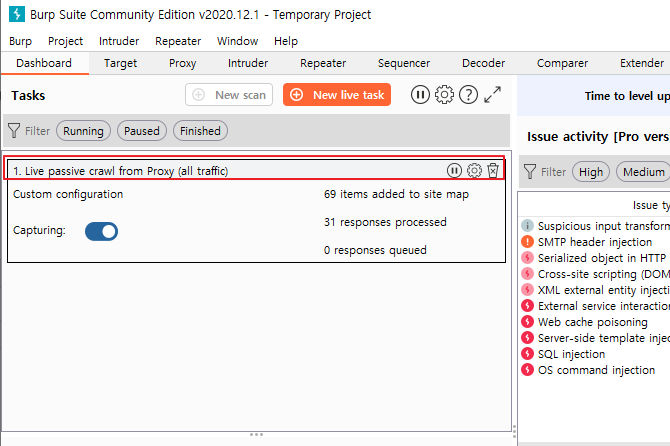The width and height of the screenshot is (670, 446).
Task: Click the Custom configuration text
Action: 68,194
